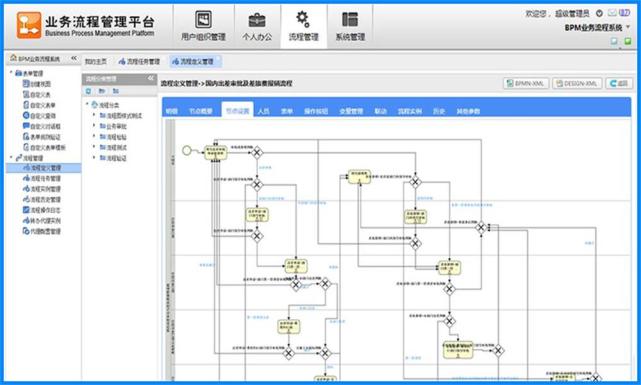Open 个人办公 briefcase icon
Viewport: 641px width, 385px height.
(x=257, y=20)
